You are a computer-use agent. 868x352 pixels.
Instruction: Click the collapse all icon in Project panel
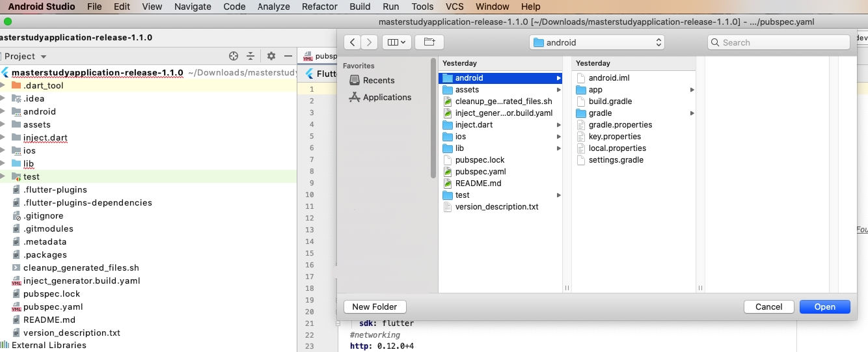point(251,57)
